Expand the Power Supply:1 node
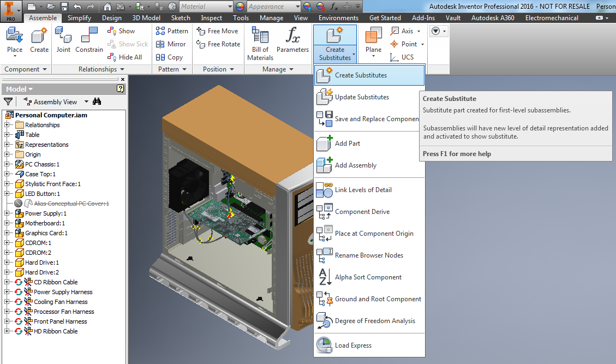The width and height of the screenshot is (616, 364). tap(7, 213)
